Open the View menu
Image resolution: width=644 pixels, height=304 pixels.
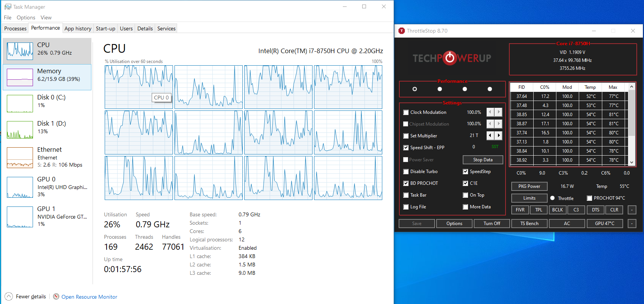46,17
